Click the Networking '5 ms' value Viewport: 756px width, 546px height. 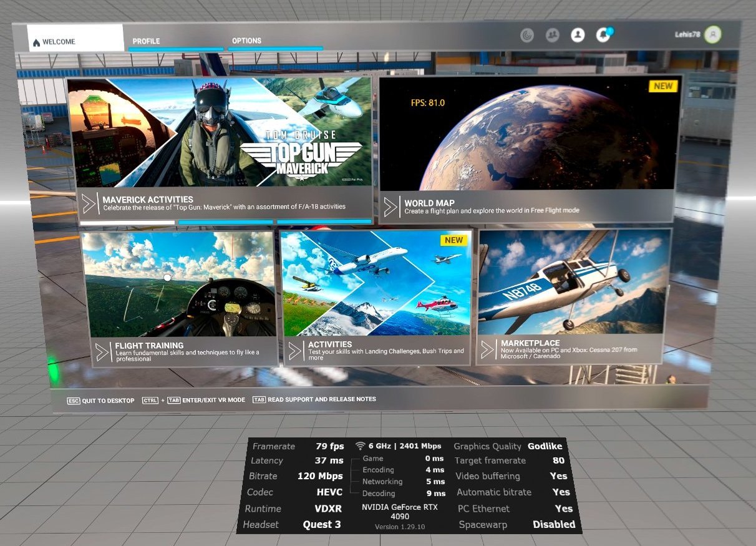(x=435, y=482)
